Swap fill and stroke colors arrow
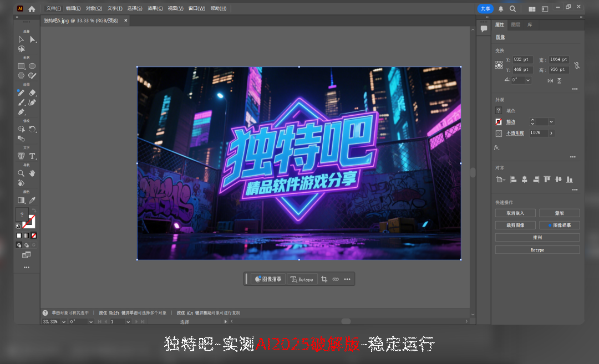 pos(33,210)
